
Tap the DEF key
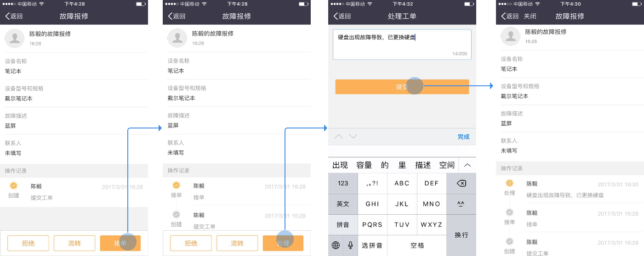[x=432, y=183]
